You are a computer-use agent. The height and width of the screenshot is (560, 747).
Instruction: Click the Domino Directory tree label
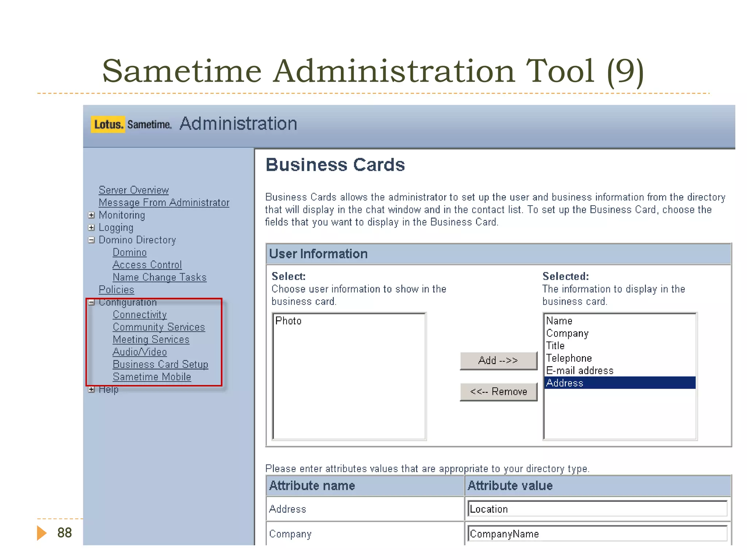[137, 240]
